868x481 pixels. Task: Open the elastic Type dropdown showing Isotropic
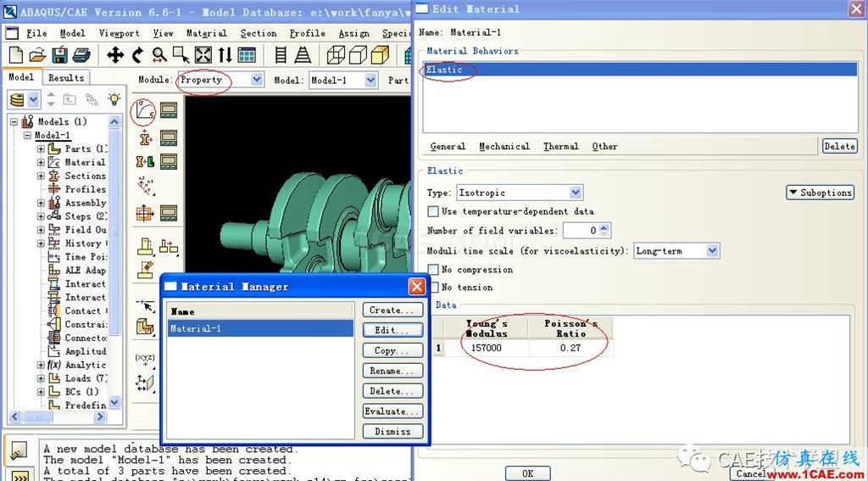(x=576, y=193)
